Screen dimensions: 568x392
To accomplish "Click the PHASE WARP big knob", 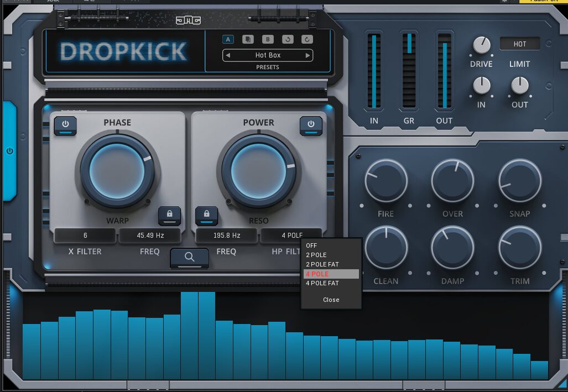I will tap(117, 171).
